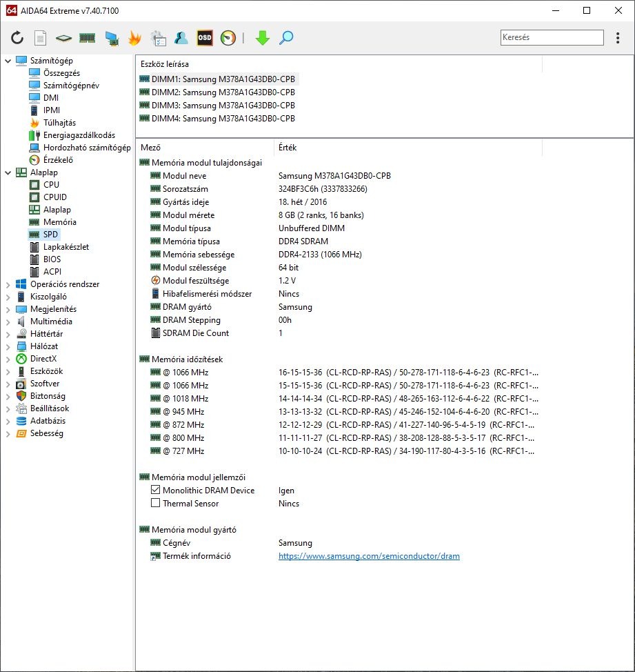Click into the Keresés search field
The image size is (635, 672).
[x=552, y=37]
